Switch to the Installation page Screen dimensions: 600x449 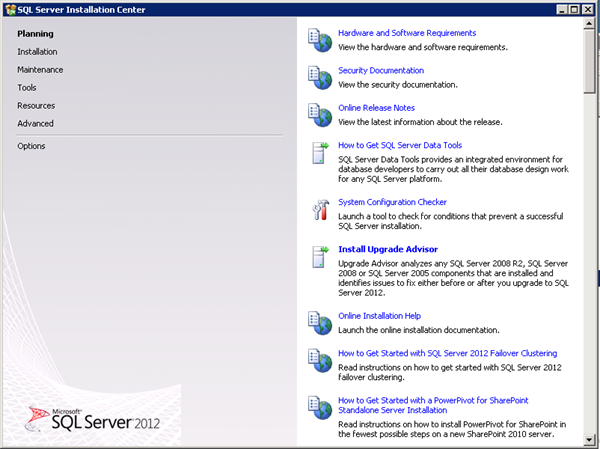pyautogui.click(x=37, y=52)
